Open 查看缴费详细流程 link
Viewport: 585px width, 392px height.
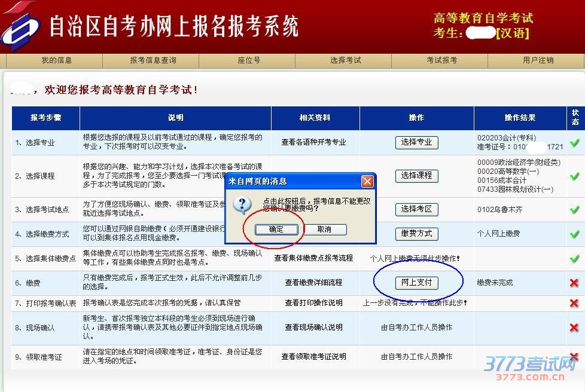click(x=313, y=283)
